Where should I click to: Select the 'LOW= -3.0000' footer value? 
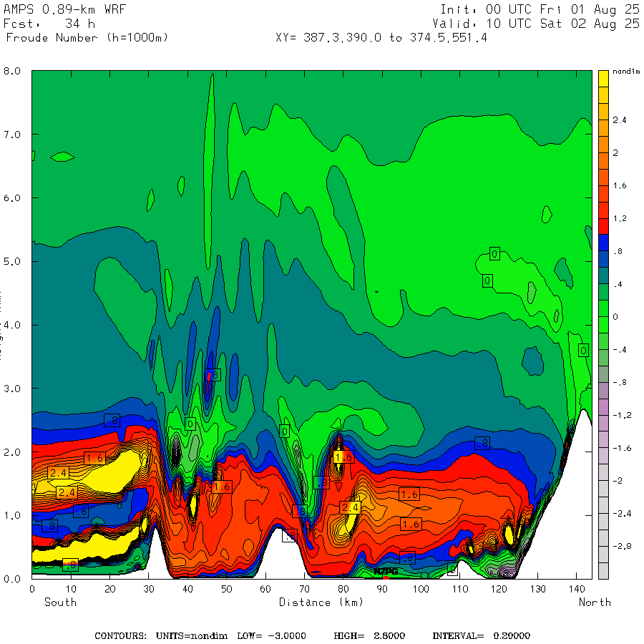[x=271, y=636]
